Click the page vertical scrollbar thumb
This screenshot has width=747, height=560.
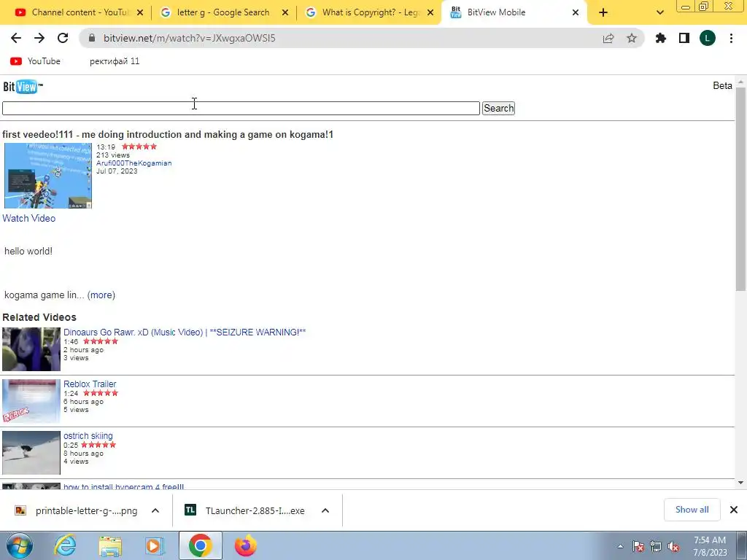point(741,189)
